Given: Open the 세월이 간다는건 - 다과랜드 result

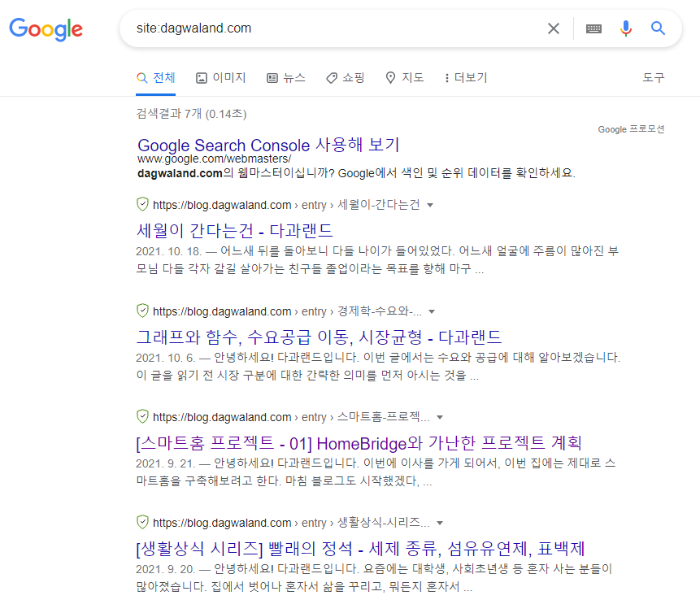Looking at the screenshot, I should 235,231.
